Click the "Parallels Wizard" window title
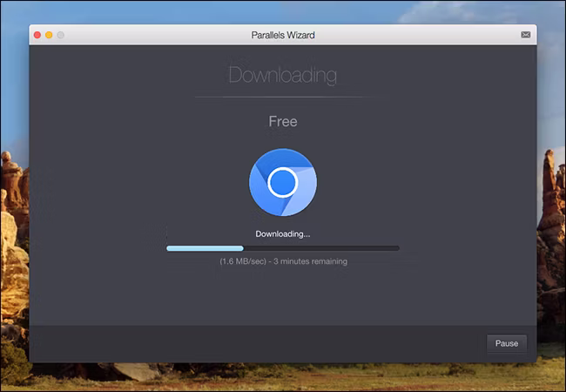566x392 pixels. click(283, 35)
